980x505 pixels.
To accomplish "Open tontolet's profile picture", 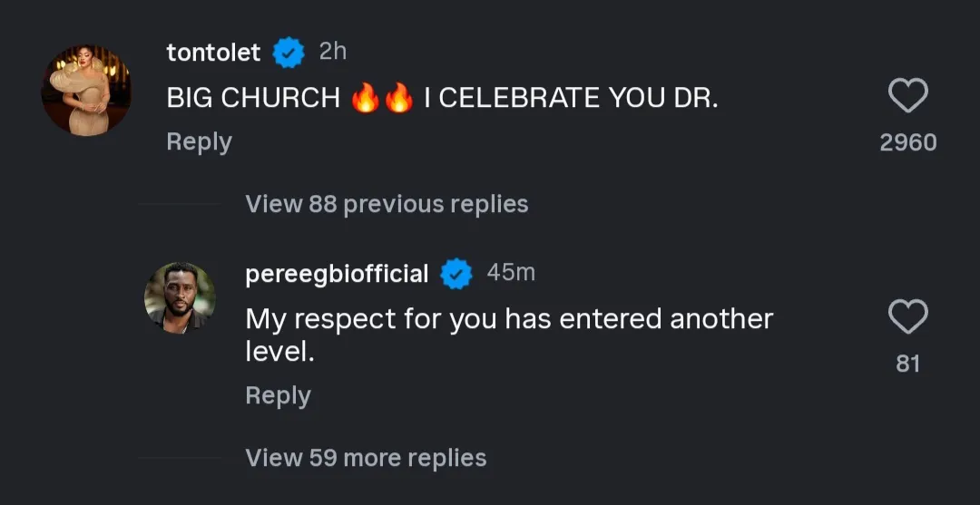I will pos(86,91).
